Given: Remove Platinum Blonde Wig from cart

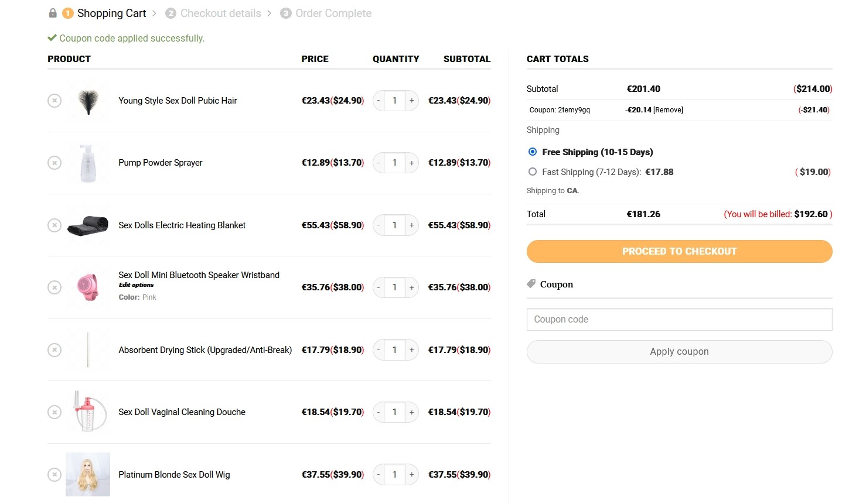Looking at the screenshot, I should click(x=54, y=475).
